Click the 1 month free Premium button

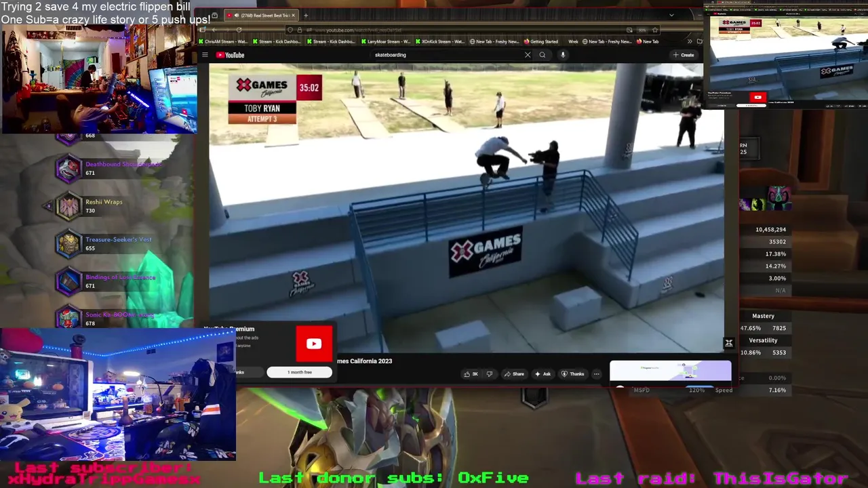point(300,372)
